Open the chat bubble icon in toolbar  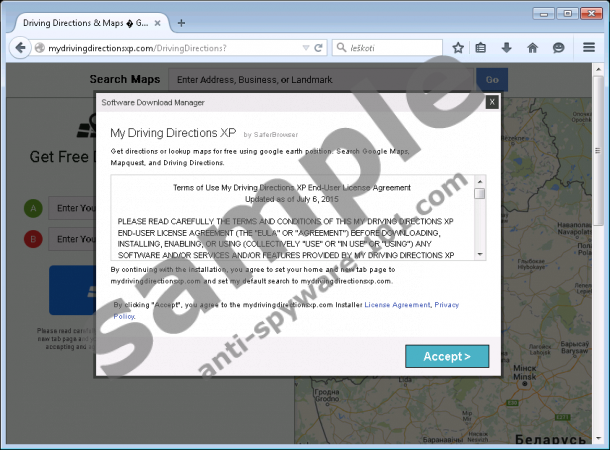click(558, 47)
